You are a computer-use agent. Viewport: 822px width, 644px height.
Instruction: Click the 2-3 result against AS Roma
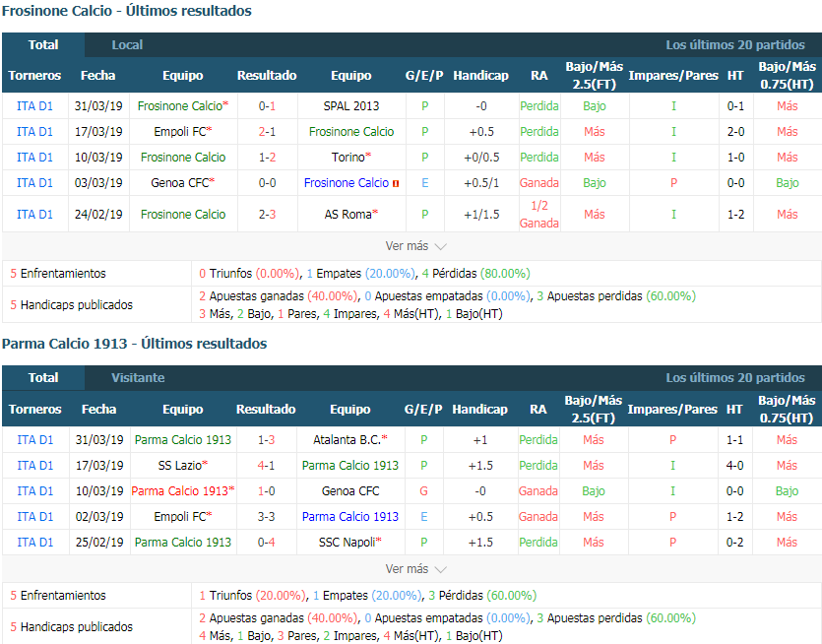tap(267, 215)
